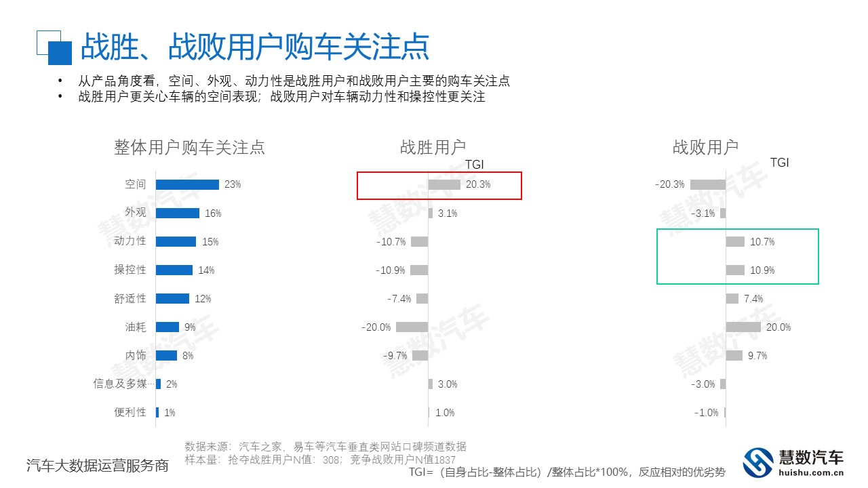Screen dimensions: 868x488
Task: Select the green highlight box around 10.7% and 10.9%
Action: click(x=738, y=256)
